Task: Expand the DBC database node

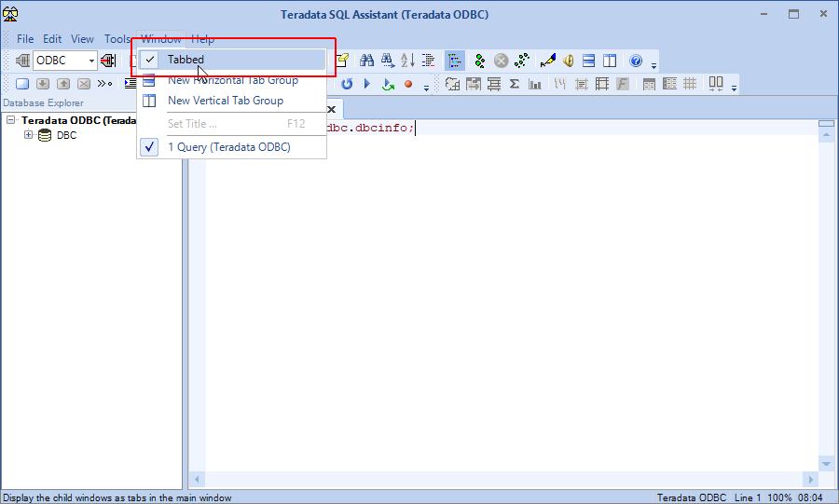Action: point(28,135)
